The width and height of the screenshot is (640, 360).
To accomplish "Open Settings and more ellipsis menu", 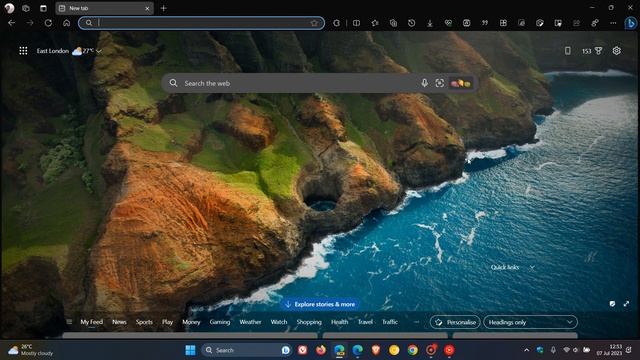I will coord(613,23).
